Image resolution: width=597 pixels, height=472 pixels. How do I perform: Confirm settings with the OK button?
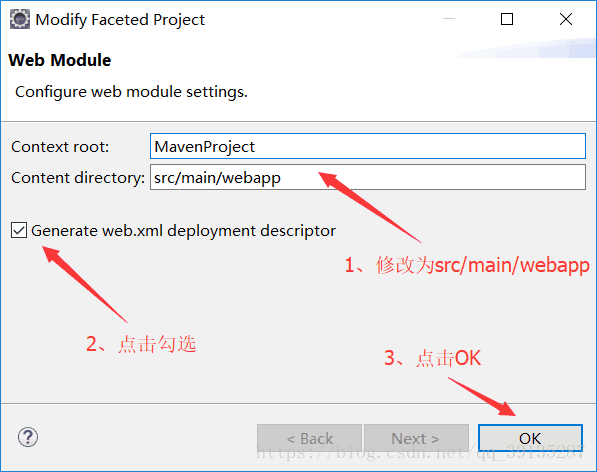530,438
